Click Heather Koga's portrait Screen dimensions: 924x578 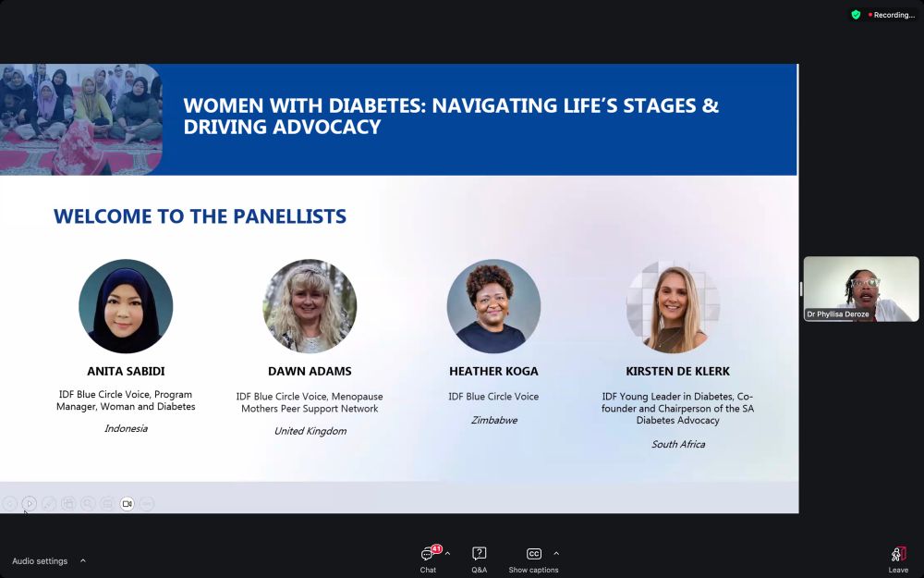click(493, 306)
